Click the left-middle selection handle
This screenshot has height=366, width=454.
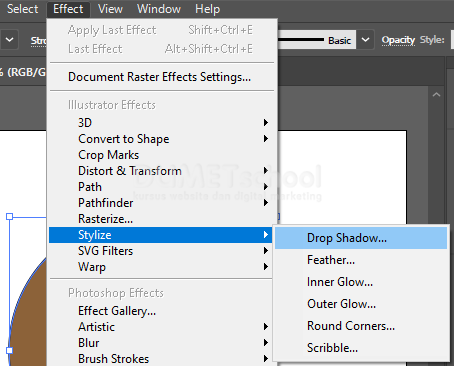pos(10,350)
